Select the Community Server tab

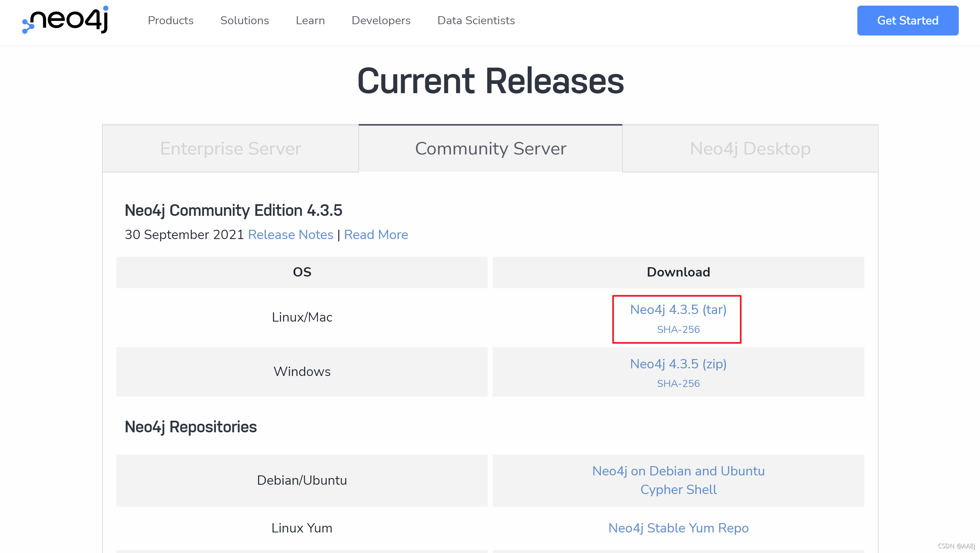(490, 148)
